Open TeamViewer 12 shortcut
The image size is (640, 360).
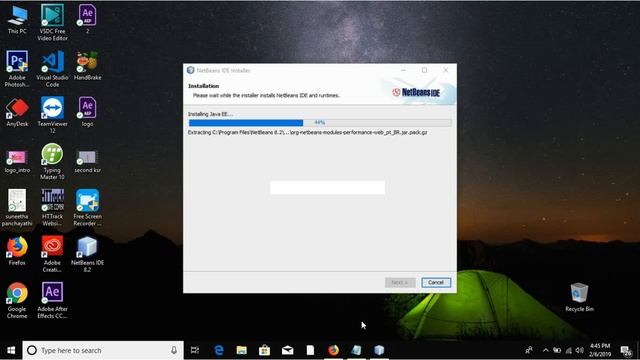coord(52,115)
